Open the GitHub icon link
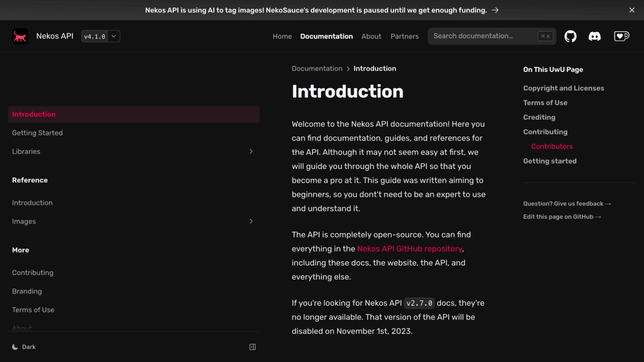Screen dimensions: 644x362 [x=570, y=36]
